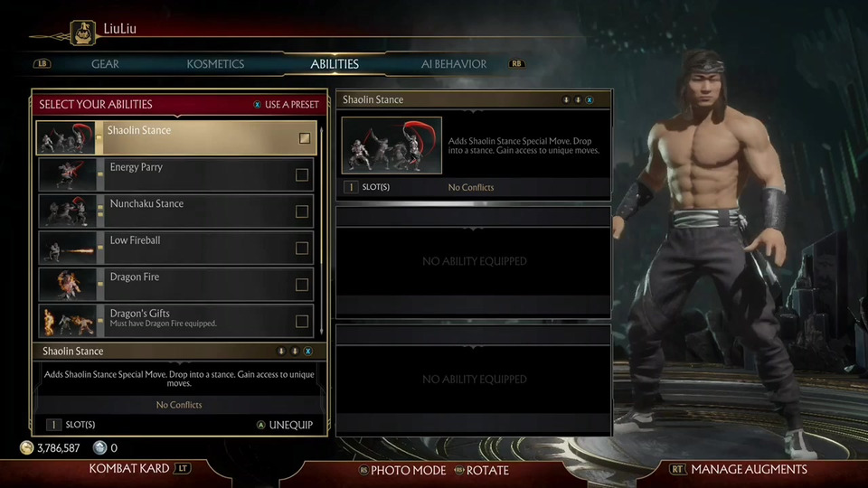The height and width of the screenshot is (488, 868).
Task: Enable the Energy Parry checkbox
Action: click(302, 174)
